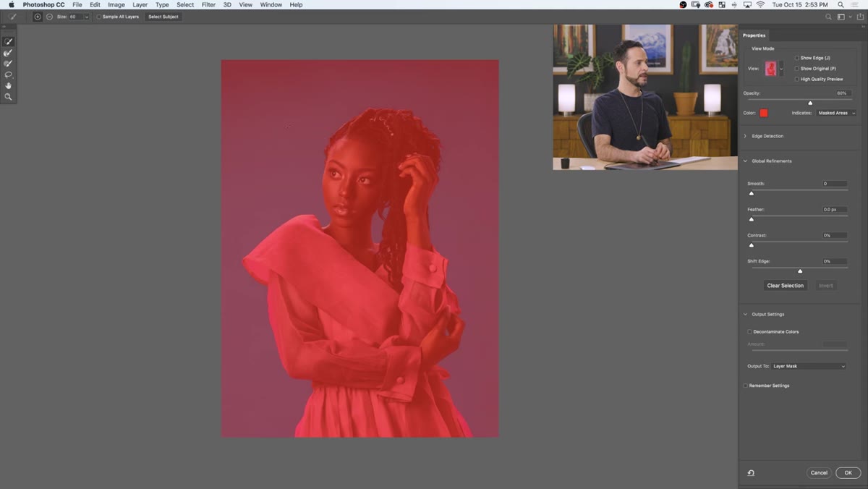Open the Help menu

pos(296,4)
